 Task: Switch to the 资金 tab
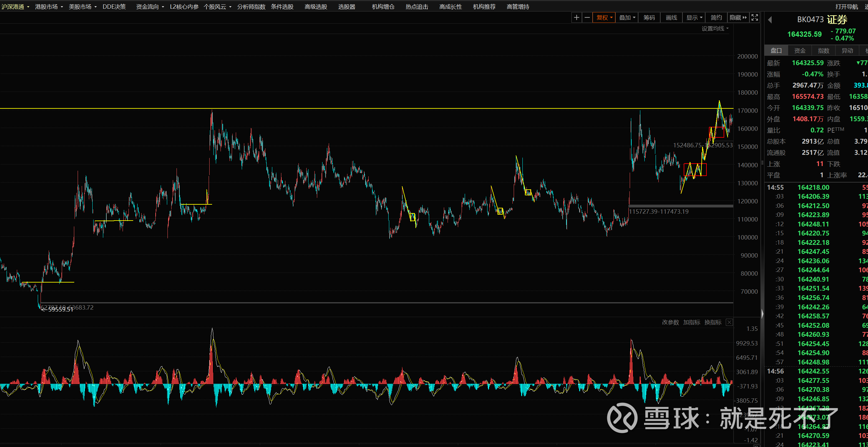(800, 50)
